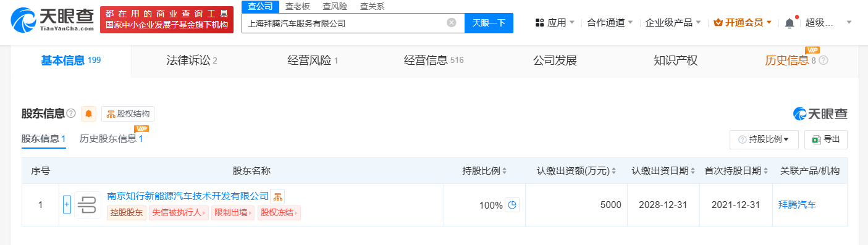
Task: Select the 历史股东信息 sub-tab
Action: 111,139
